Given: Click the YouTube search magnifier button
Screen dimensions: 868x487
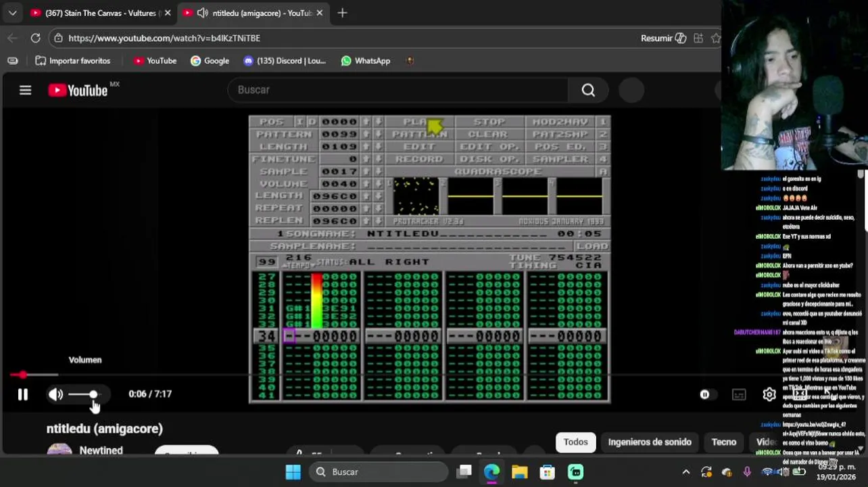Looking at the screenshot, I should pyautogui.click(x=588, y=90).
